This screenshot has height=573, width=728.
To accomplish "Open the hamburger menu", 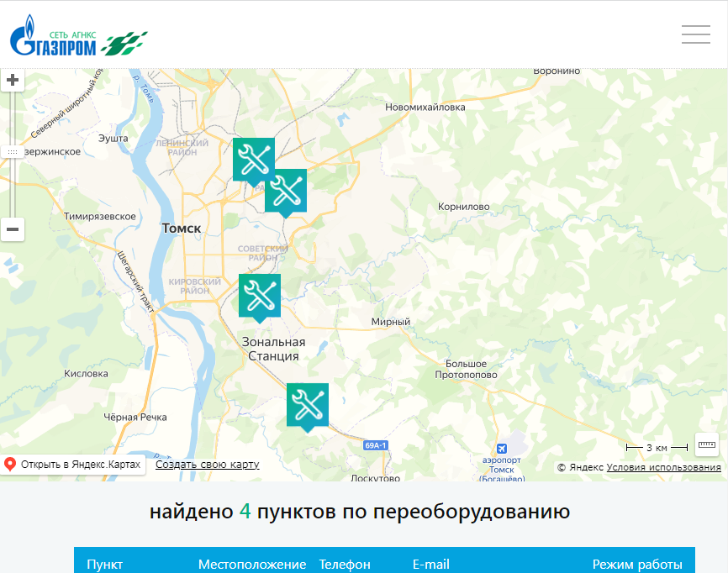I will point(695,34).
